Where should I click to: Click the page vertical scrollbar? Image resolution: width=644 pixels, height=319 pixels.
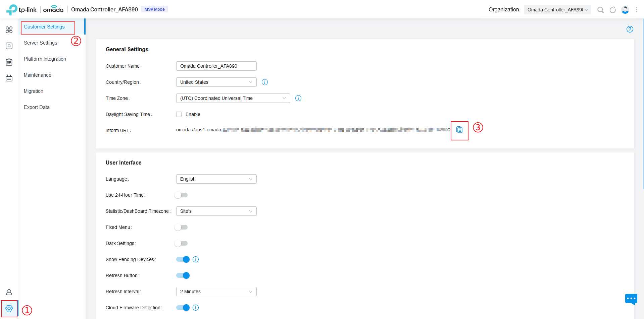[x=643, y=104]
